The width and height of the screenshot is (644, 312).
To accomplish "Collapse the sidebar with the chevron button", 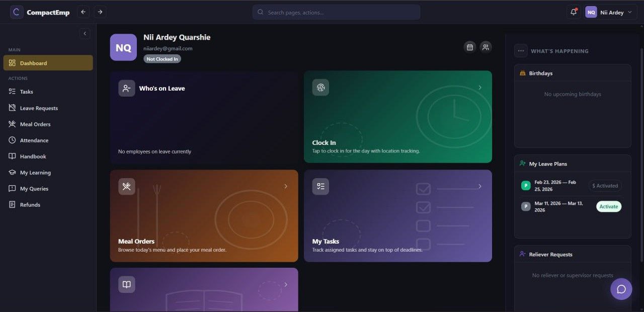I will coord(85,33).
